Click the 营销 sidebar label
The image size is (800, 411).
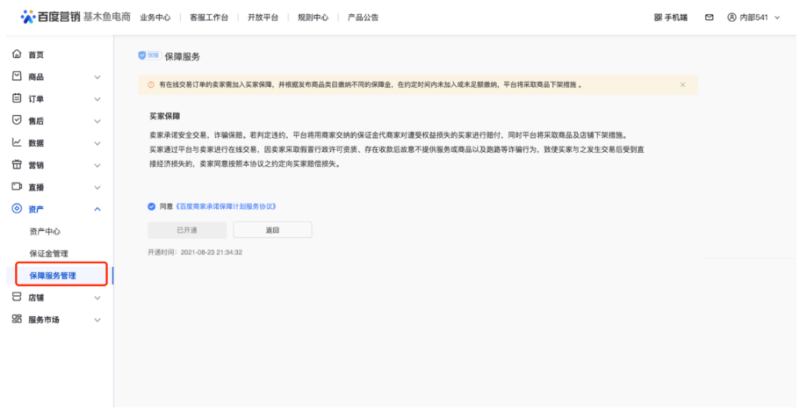coord(36,165)
